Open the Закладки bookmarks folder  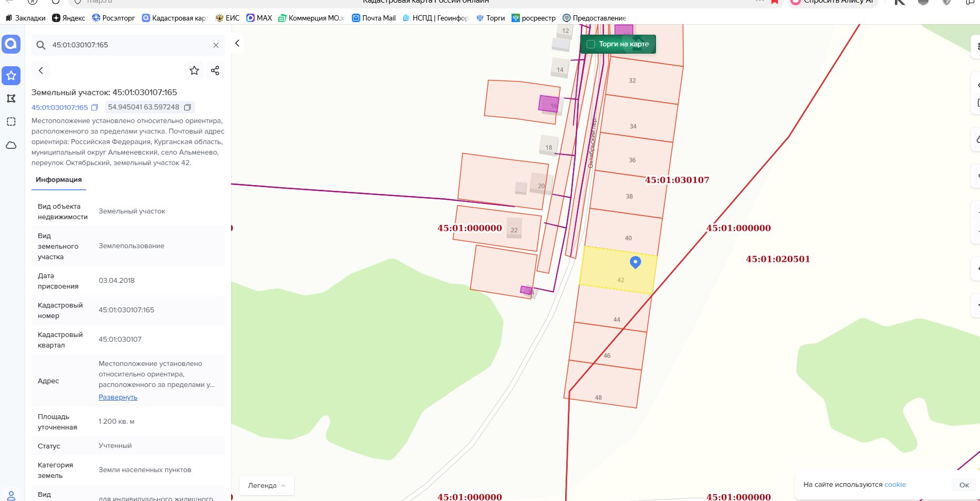(25, 18)
